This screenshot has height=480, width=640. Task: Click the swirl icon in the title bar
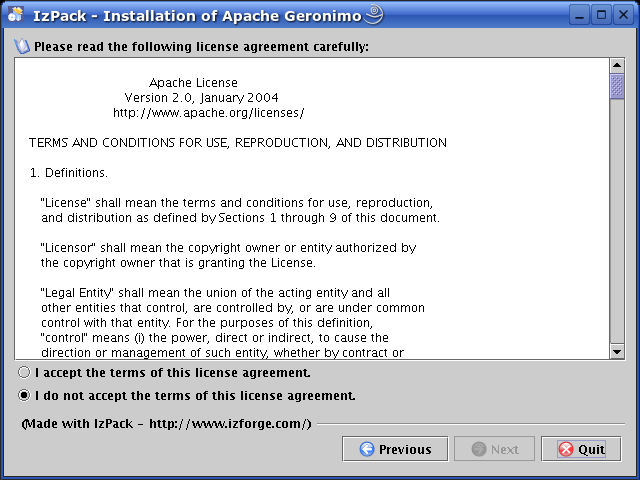[x=374, y=14]
